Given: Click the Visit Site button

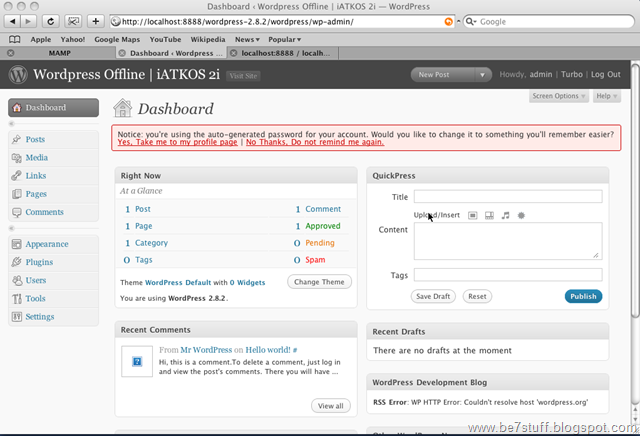Looking at the screenshot, I should (243, 76).
